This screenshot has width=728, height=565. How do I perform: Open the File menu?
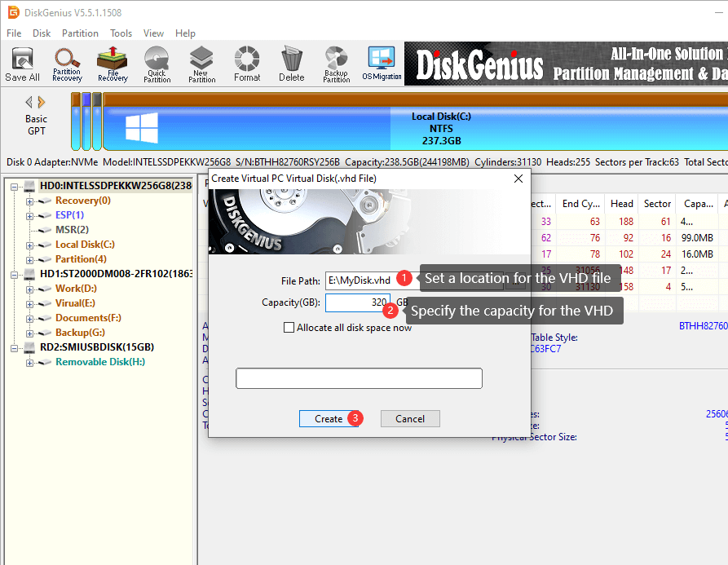pyautogui.click(x=14, y=33)
